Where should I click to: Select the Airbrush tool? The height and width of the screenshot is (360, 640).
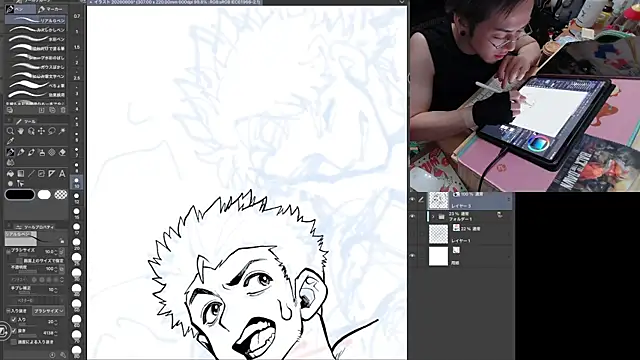(41, 152)
